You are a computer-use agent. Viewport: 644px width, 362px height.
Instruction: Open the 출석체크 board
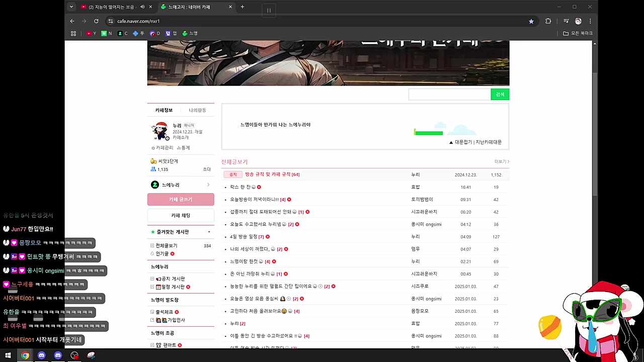(x=164, y=312)
